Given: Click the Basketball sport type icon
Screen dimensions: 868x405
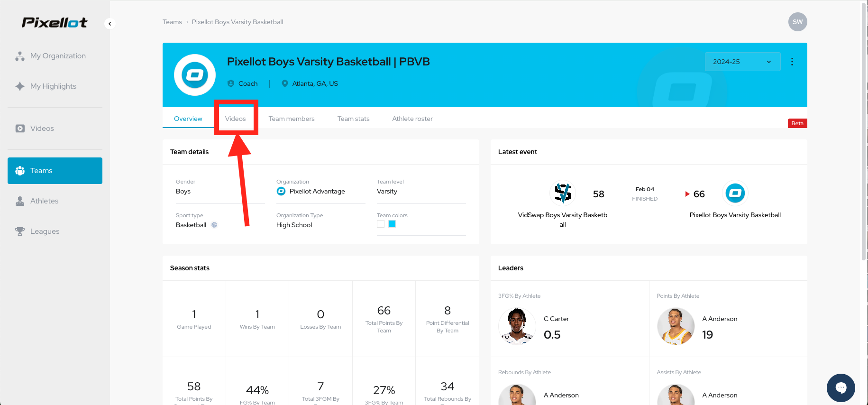Looking at the screenshot, I should tap(214, 225).
